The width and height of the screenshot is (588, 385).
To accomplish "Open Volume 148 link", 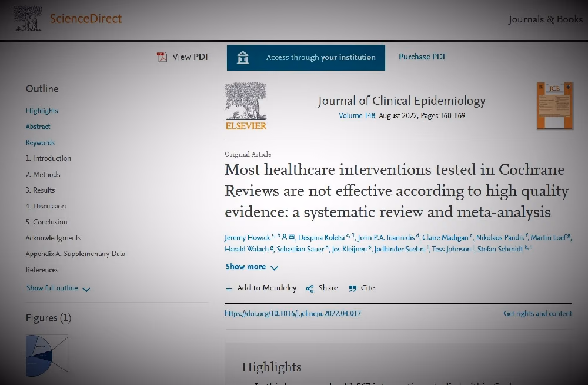I will click(x=357, y=115).
